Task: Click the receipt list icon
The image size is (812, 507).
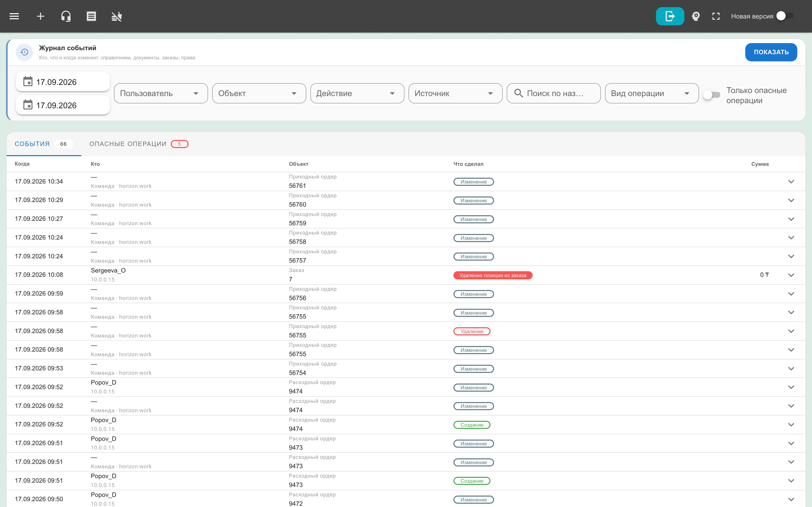Action: point(91,16)
